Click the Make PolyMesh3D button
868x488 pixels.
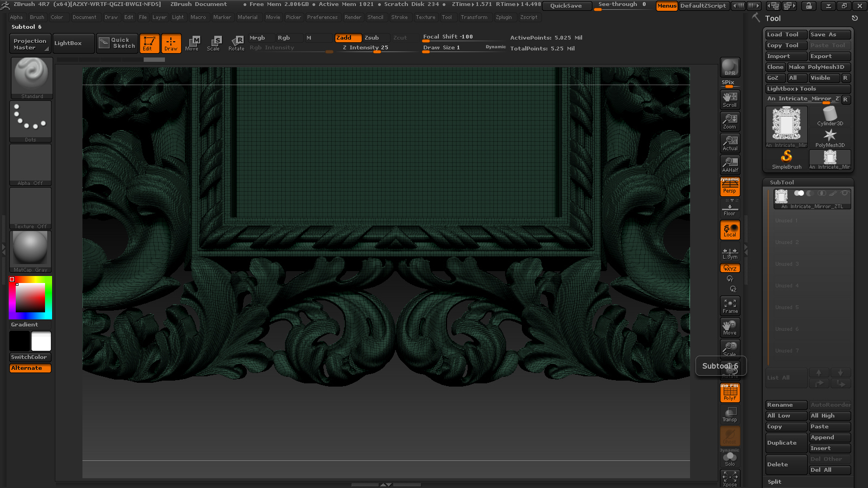tap(819, 67)
